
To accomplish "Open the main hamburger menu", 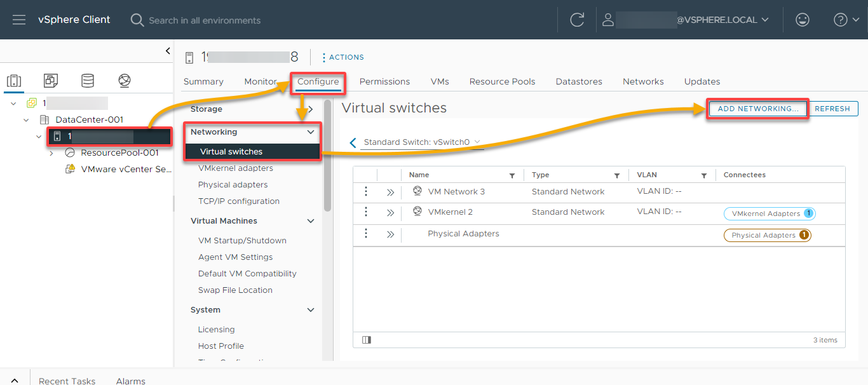I will (x=19, y=20).
